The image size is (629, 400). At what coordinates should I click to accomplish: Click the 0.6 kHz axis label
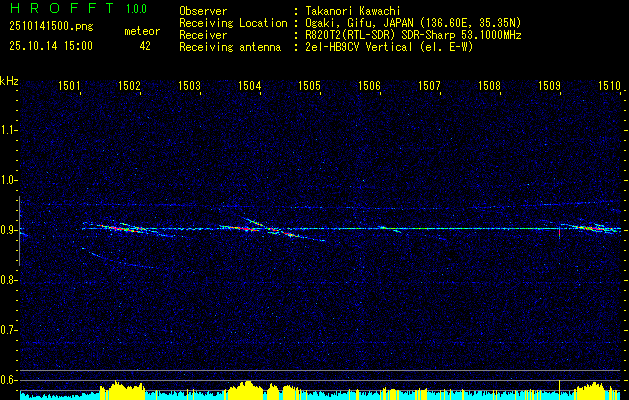[x=8, y=380]
